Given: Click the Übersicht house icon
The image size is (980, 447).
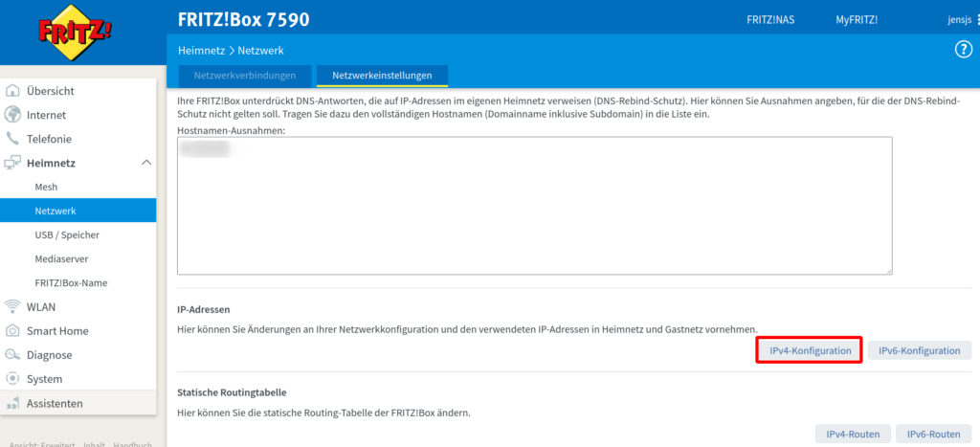Looking at the screenshot, I should point(11,91).
